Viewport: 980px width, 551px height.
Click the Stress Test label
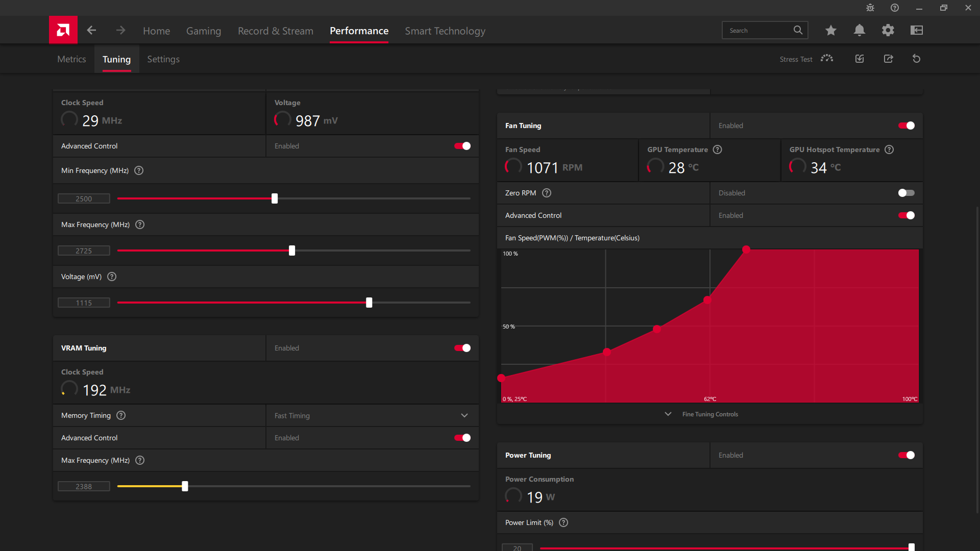796,59
